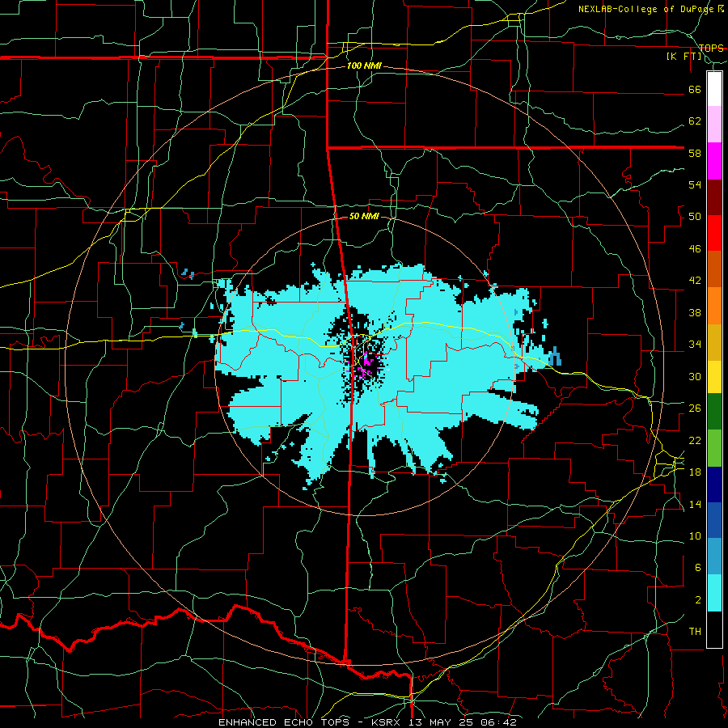Click the light green 26 kft legend swatch
728x728 pixels.
coord(714,448)
